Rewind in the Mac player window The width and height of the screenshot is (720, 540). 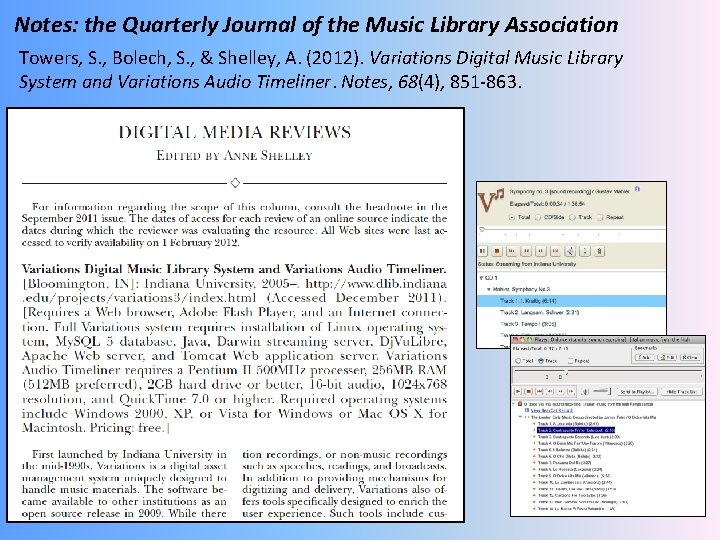tap(550, 391)
